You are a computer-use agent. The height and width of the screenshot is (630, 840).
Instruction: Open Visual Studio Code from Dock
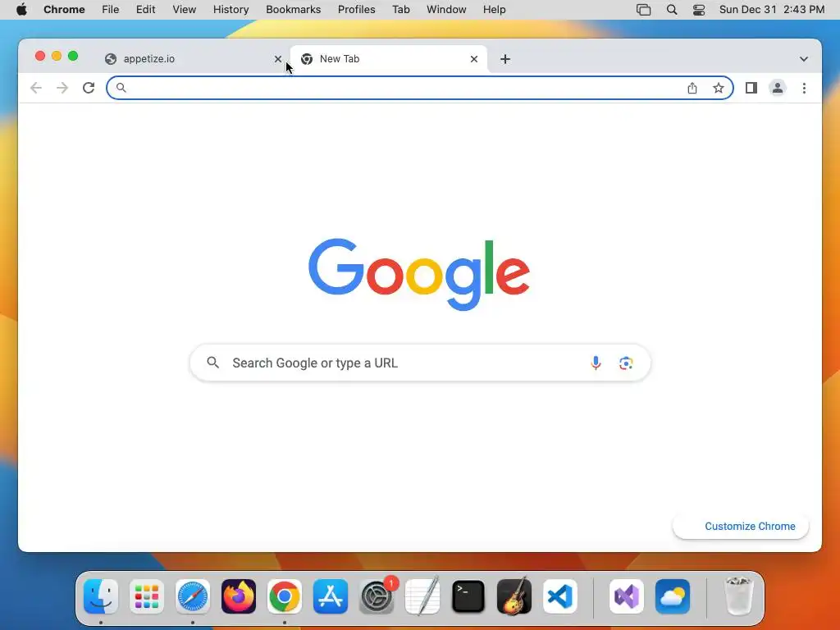(x=559, y=596)
